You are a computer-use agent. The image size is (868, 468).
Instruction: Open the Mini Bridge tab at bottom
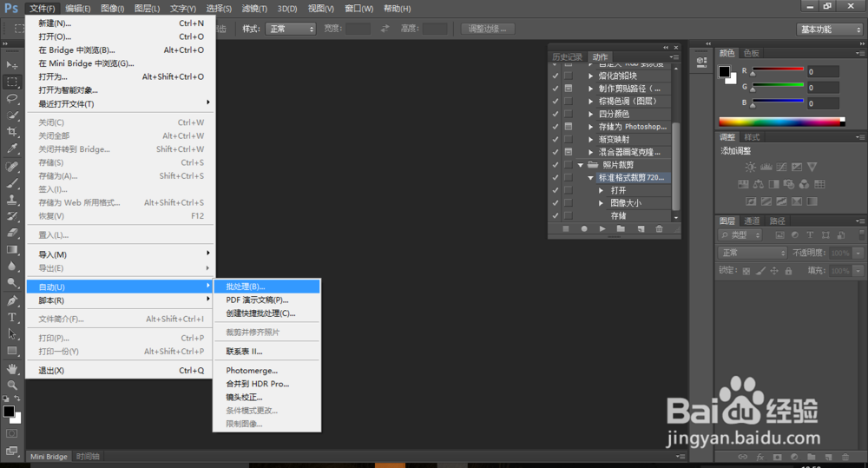point(49,457)
